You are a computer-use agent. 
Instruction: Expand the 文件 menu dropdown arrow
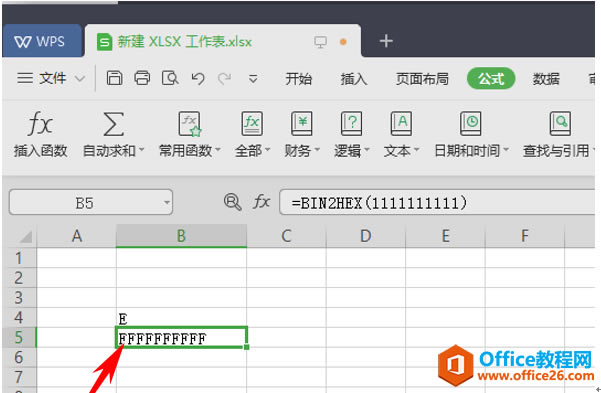pos(80,79)
